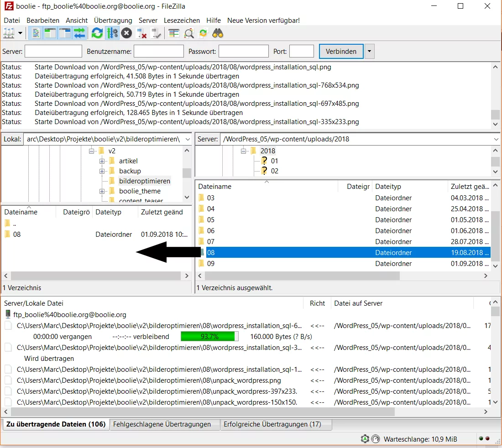
Task: Click the red activity LED indicator
Action: [487, 438]
